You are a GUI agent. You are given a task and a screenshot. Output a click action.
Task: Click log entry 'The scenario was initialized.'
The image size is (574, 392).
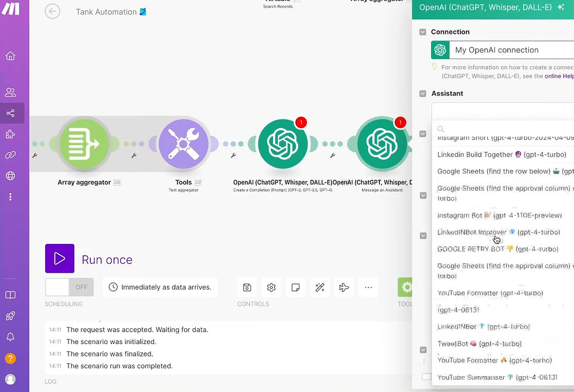111,342
